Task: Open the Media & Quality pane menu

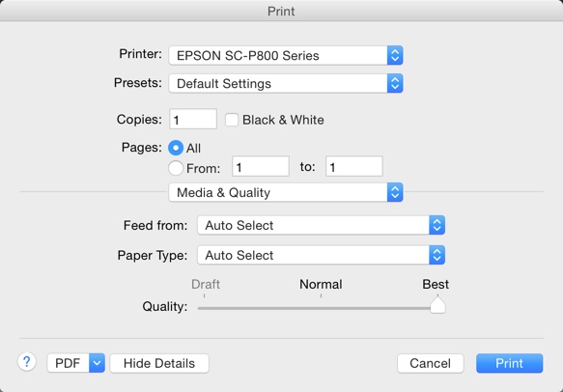Action: [x=286, y=192]
